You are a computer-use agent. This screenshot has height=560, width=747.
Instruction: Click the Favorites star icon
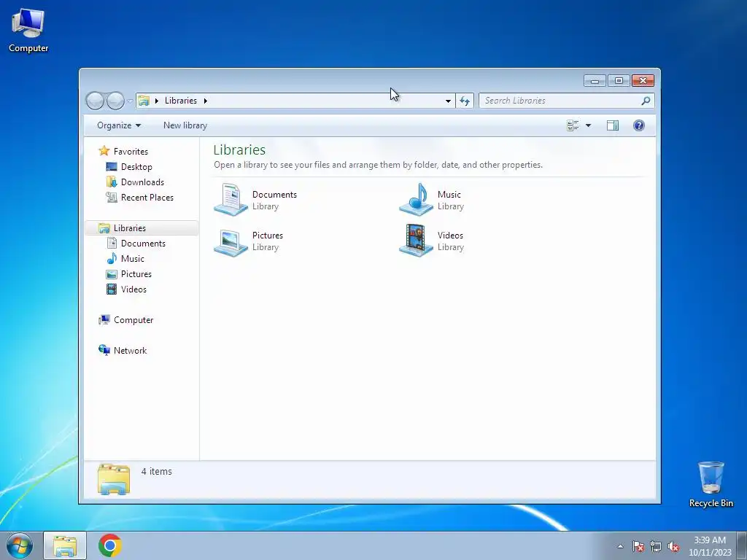coord(104,151)
